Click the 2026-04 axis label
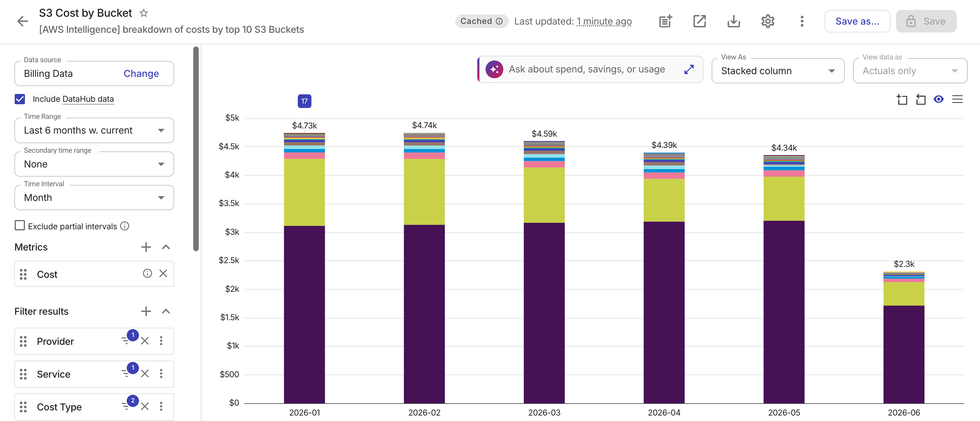The image size is (980, 421). pos(664,412)
